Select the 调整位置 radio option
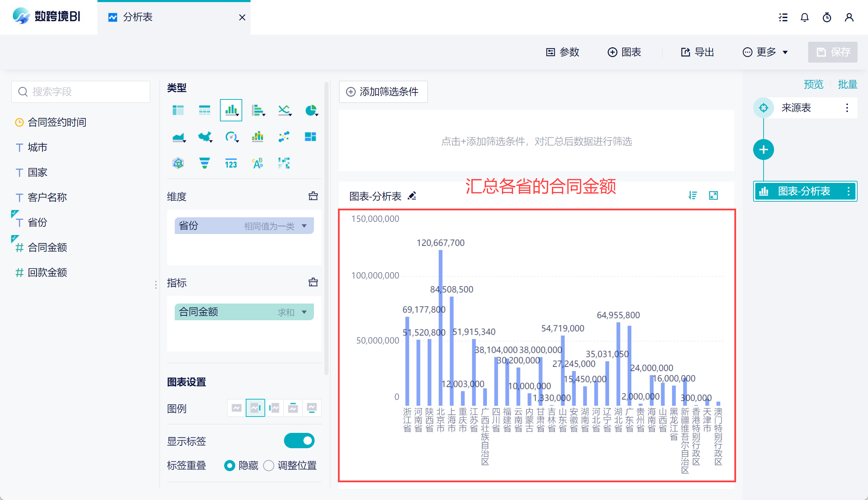Screen dimensions: 868x500 tap(269, 465)
